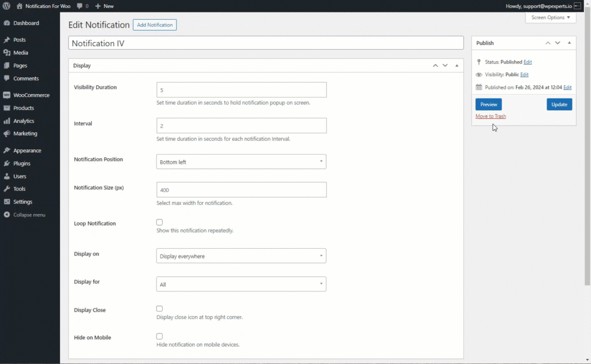Open the comments bubble icon in admin bar
This screenshot has width=591, height=364.
pyautogui.click(x=80, y=6)
